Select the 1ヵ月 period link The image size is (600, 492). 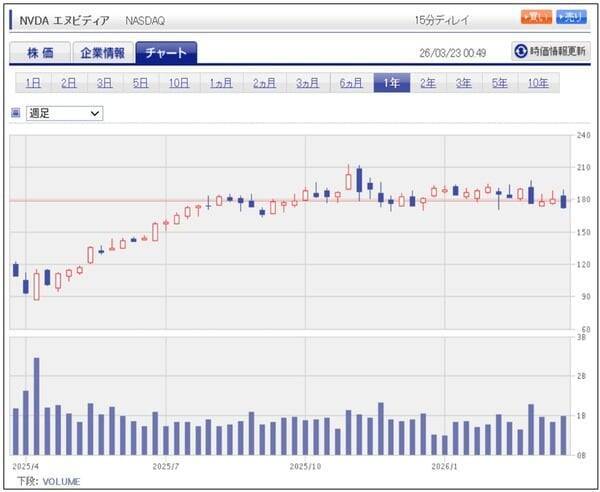tap(221, 83)
